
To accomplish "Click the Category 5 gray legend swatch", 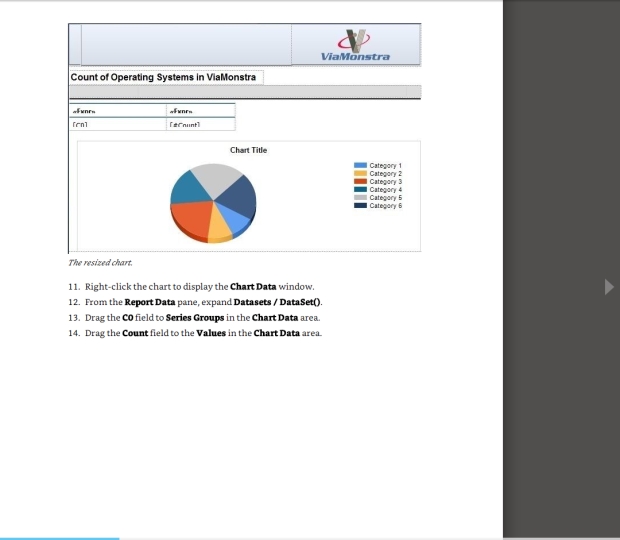I will pyautogui.click(x=360, y=197).
